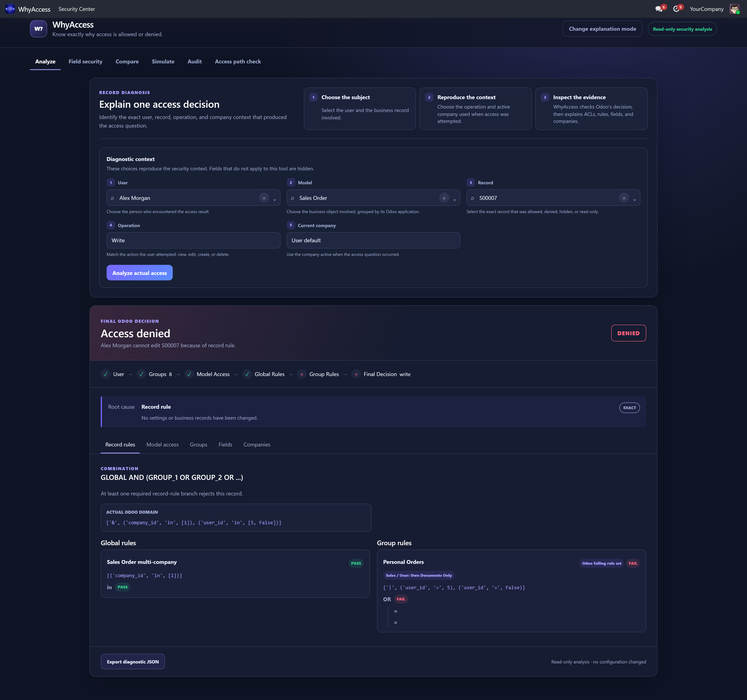Screen dimensions: 747x700
Task: Click the Odoo failing rule set badge
Action: (601, 563)
